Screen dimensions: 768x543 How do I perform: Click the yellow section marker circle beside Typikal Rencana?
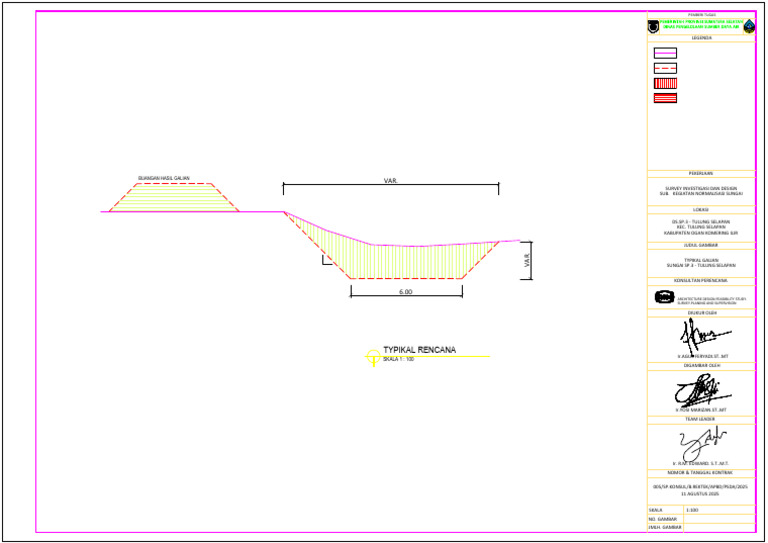coord(373,357)
